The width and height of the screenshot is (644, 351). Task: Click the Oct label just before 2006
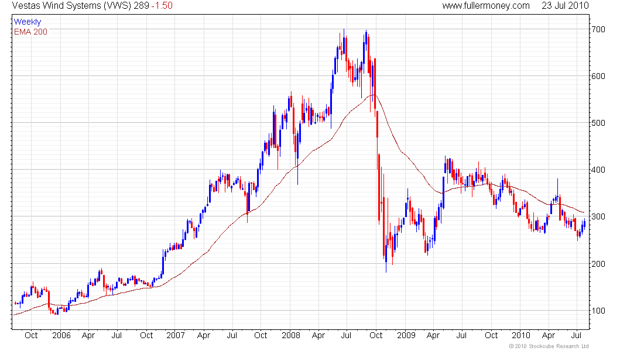31,335
